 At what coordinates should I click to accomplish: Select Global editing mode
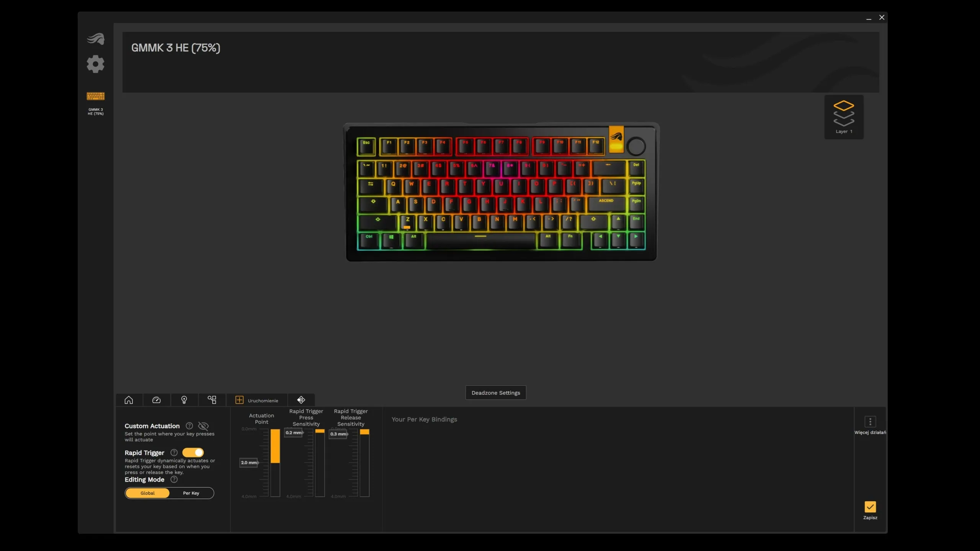click(147, 493)
